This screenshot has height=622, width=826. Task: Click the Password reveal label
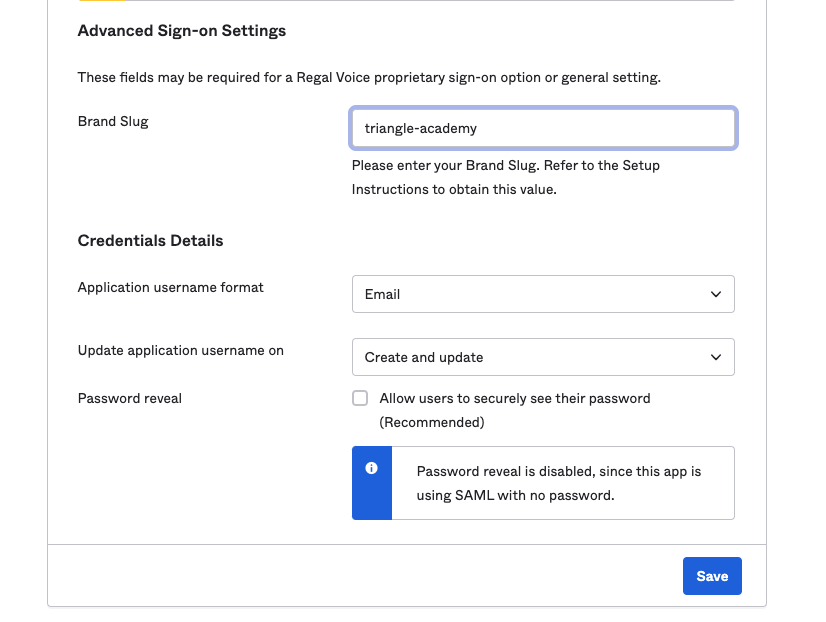click(x=130, y=398)
